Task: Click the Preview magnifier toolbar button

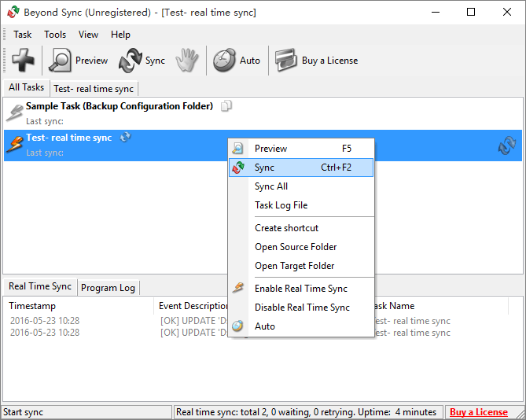Action: click(x=79, y=61)
